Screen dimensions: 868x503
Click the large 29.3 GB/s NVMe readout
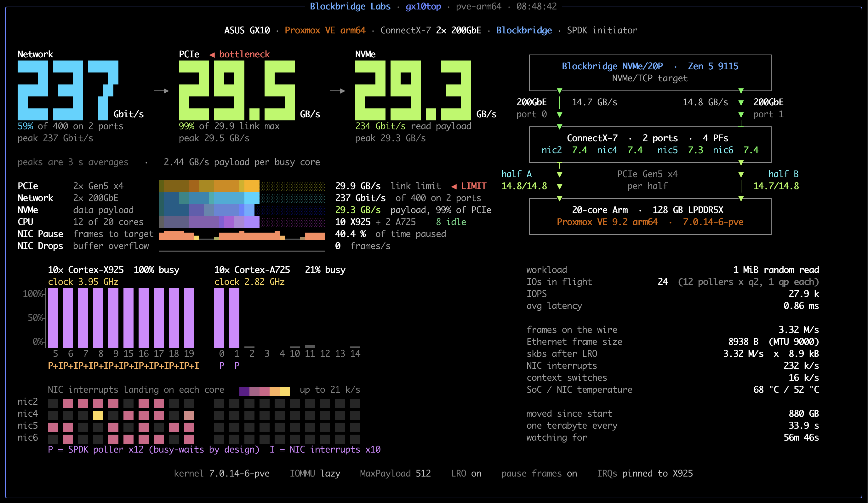pyautogui.click(x=426, y=90)
